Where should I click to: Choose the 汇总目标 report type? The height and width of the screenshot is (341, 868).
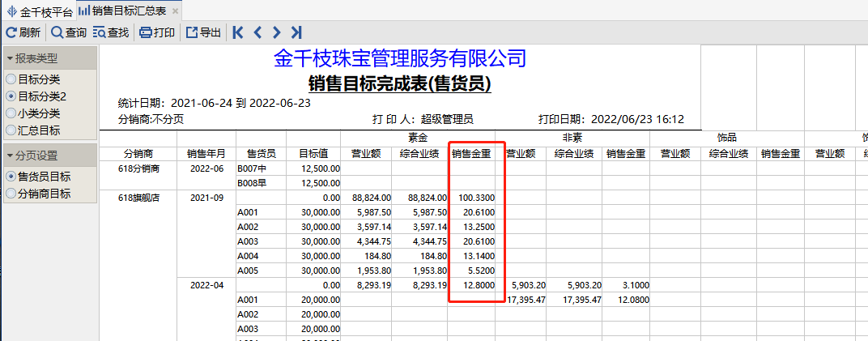click(33, 130)
